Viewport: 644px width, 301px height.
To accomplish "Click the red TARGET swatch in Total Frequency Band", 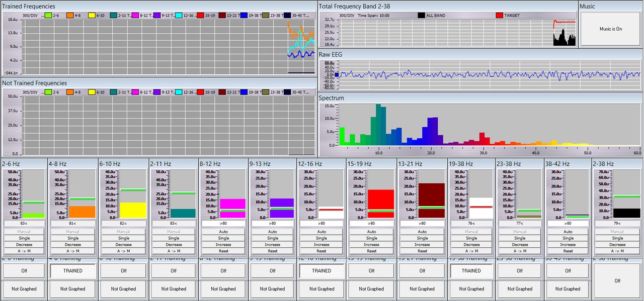I will (499, 16).
